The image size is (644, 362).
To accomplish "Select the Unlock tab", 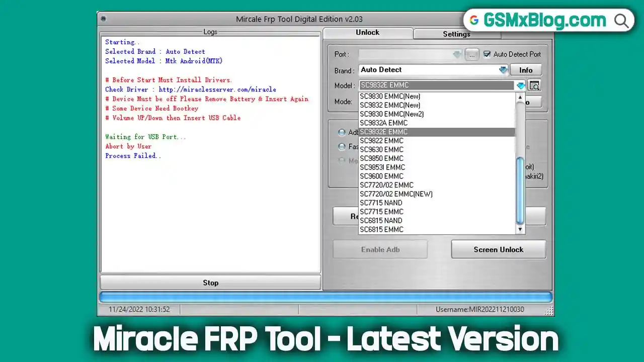I will (x=367, y=32).
